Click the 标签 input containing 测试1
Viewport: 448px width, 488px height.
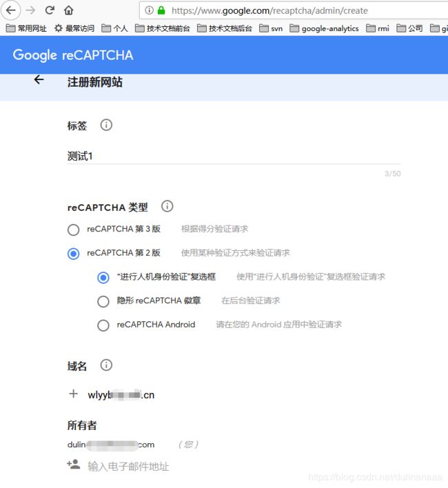(234, 156)
